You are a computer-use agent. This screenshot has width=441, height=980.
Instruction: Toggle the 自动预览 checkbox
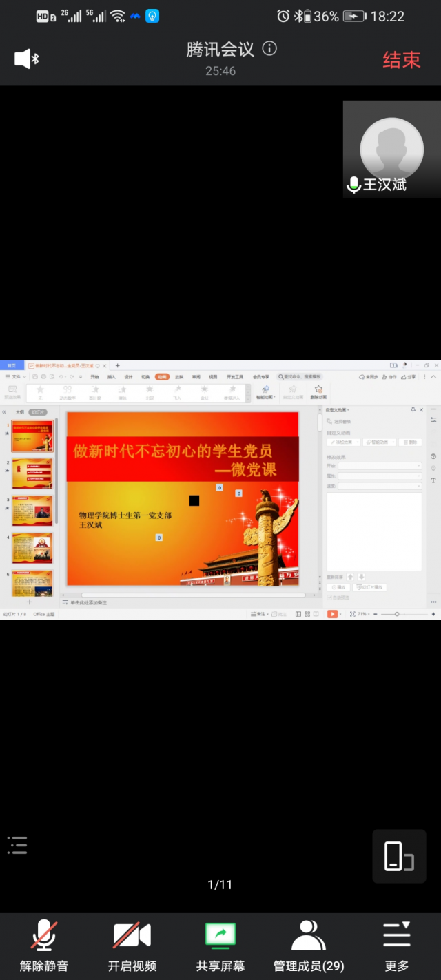[330, 598]
